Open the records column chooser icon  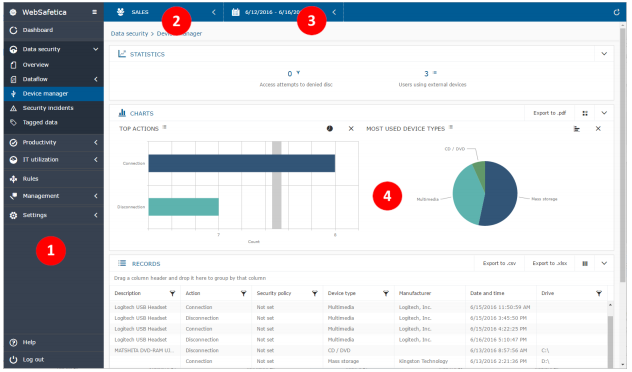click(585, 264)
